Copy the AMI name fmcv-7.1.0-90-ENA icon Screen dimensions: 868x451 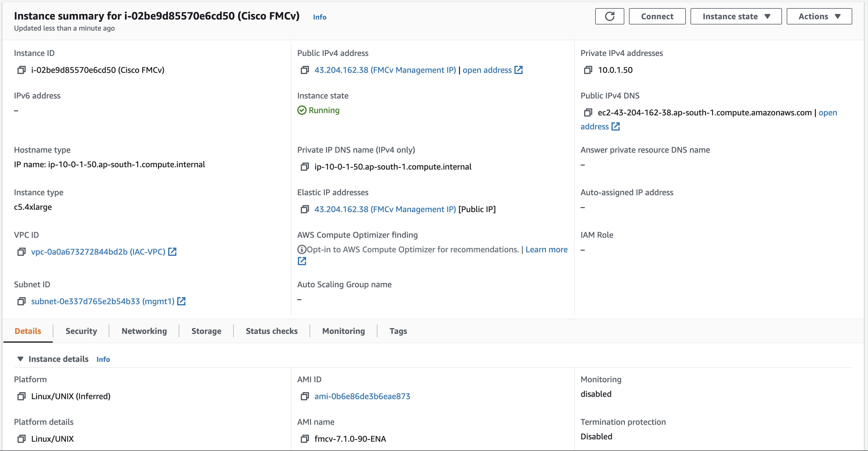pos(305,439)
